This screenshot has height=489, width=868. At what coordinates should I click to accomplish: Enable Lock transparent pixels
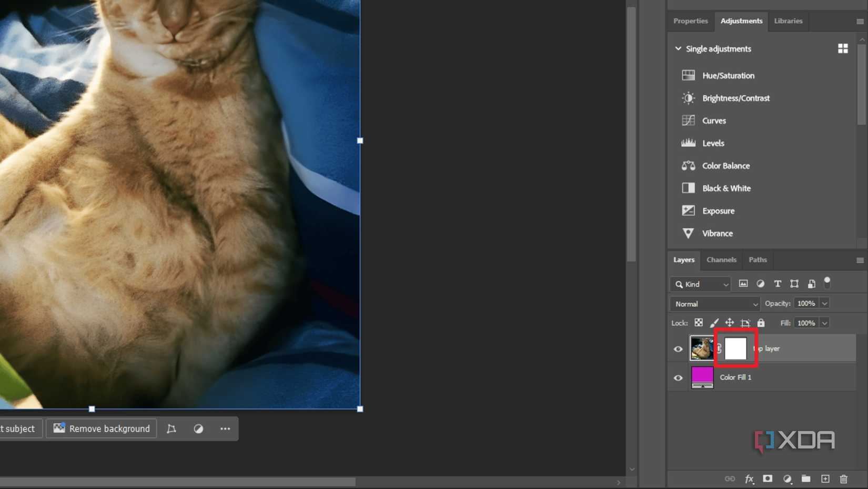tap(699, 323)
